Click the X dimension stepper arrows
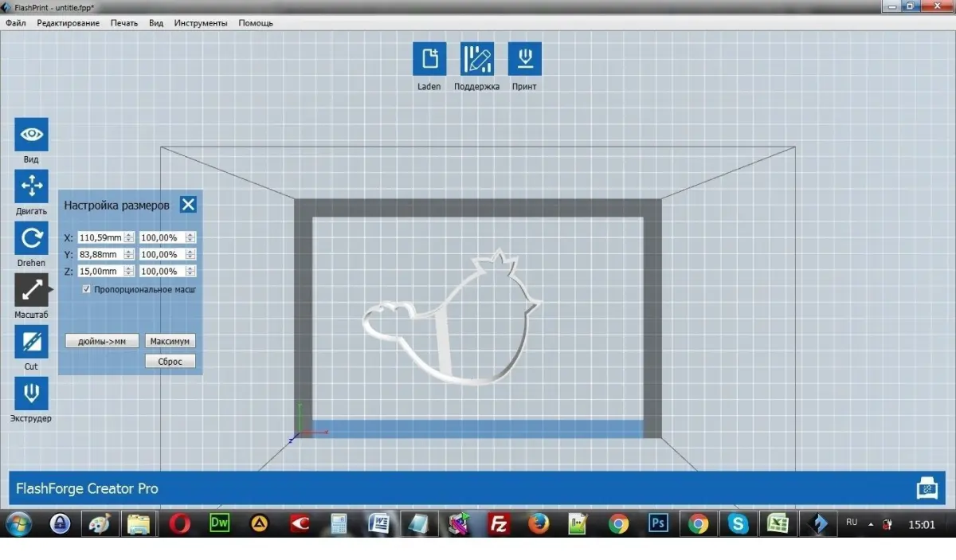956x560 pixels. click(129, 237)
